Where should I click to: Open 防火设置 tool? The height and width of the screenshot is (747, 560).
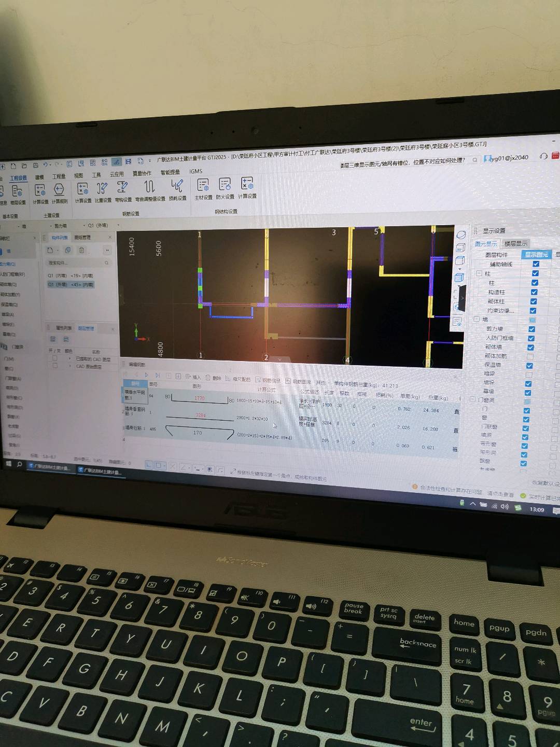(225, 188)
